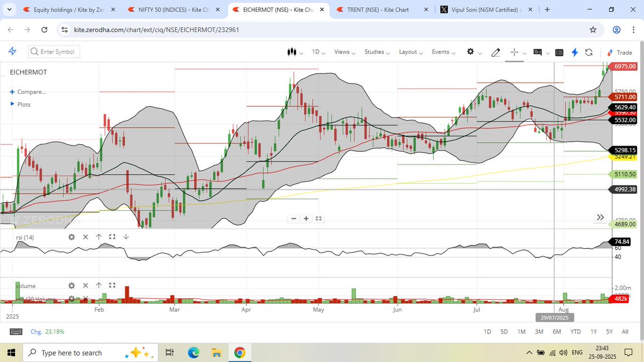Open ma (20 Volume) settings gear
Viewport: 644px width, 362px height.
tap(71, 299)
